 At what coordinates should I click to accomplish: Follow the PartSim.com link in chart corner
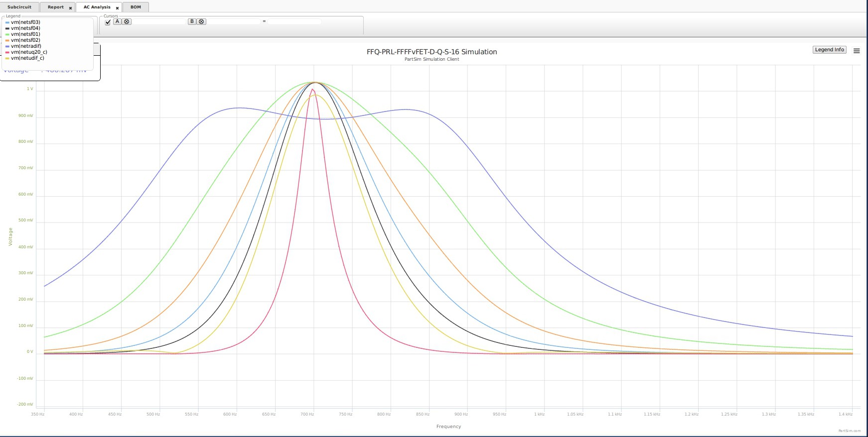point(849,431)
